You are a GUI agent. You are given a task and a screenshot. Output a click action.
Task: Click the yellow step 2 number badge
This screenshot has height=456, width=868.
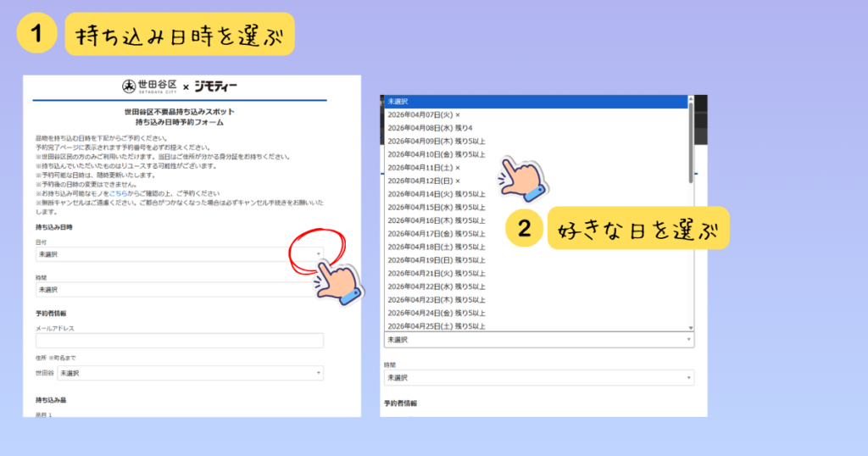pyautogui.click(x=525, y=228)
